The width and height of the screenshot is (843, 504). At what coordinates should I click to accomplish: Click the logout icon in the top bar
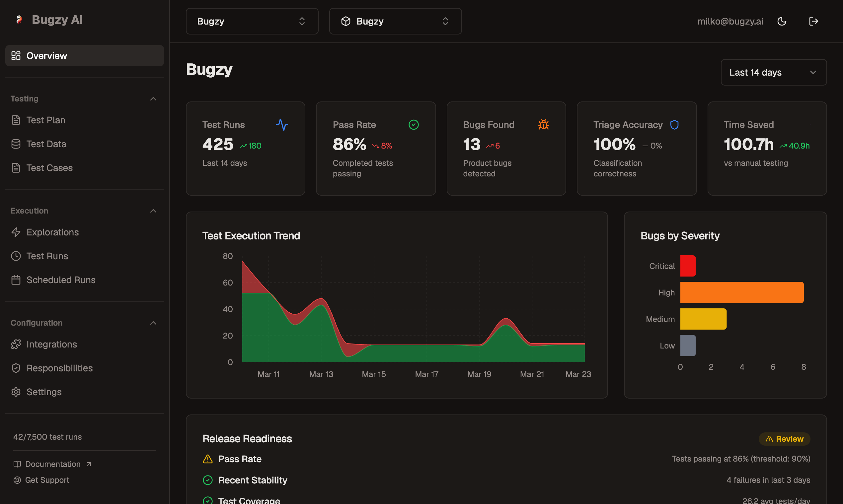[814, 21]
